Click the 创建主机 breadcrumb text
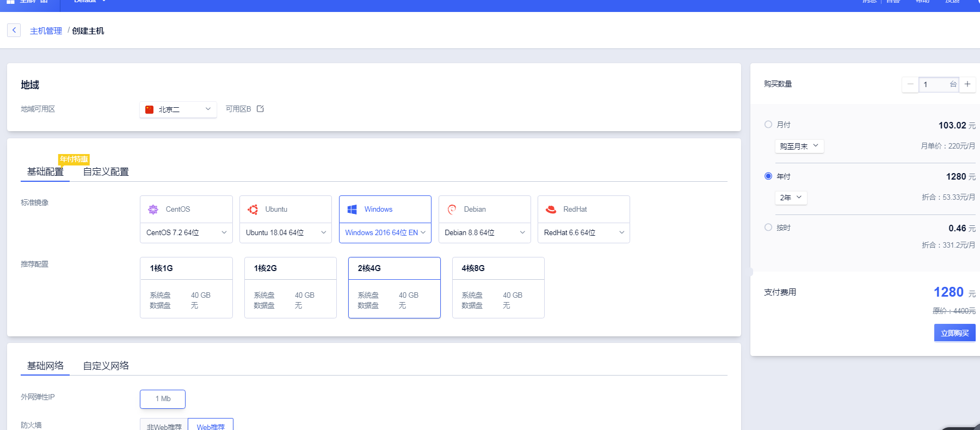Screen dimensions: 980x430 (x=88, y=31)
